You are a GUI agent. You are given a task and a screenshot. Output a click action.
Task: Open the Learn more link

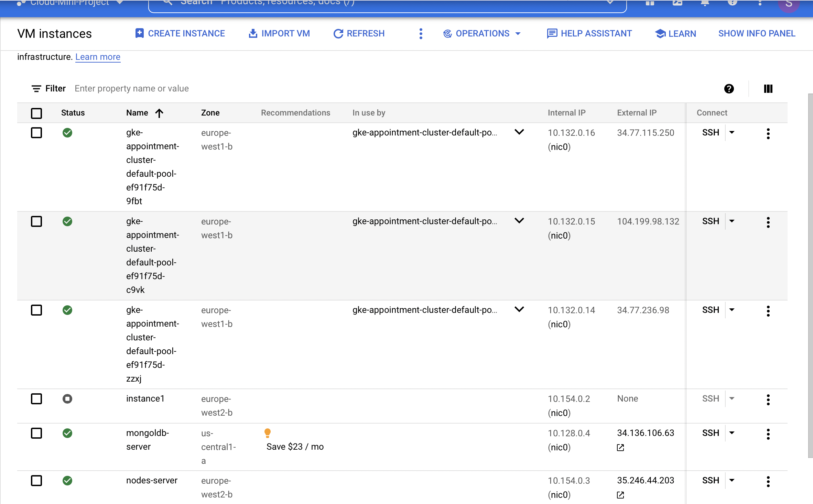click(98, 57)
